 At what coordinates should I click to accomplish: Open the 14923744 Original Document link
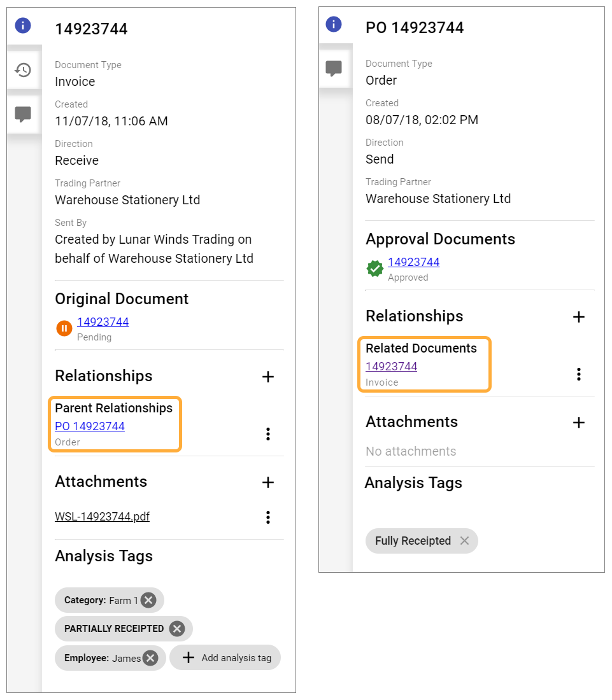(103, 322)
